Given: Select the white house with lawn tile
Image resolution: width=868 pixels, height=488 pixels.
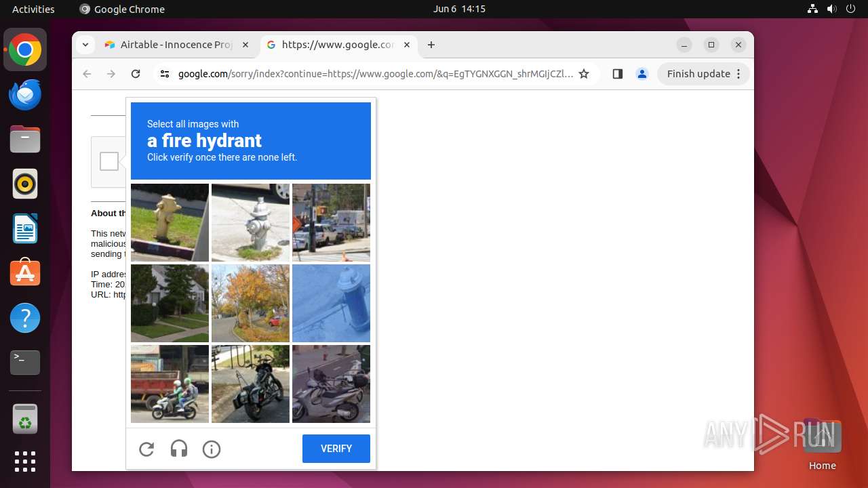Looking at the screenshot, I should (x=170, y=303).
